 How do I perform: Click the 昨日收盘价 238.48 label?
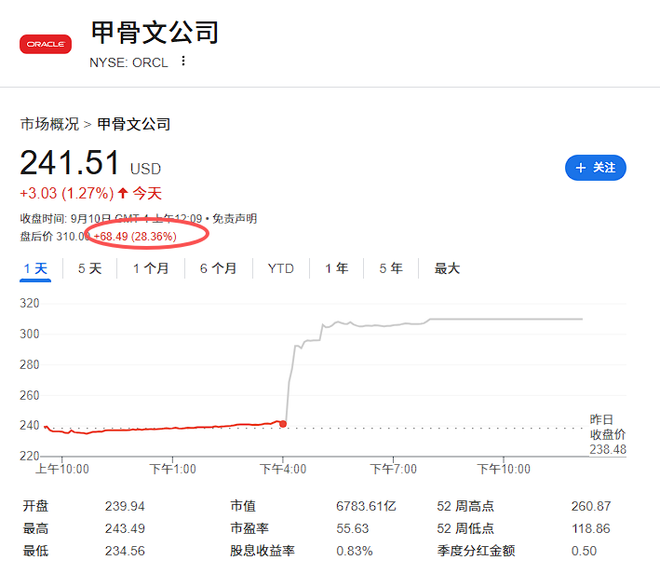607,435
